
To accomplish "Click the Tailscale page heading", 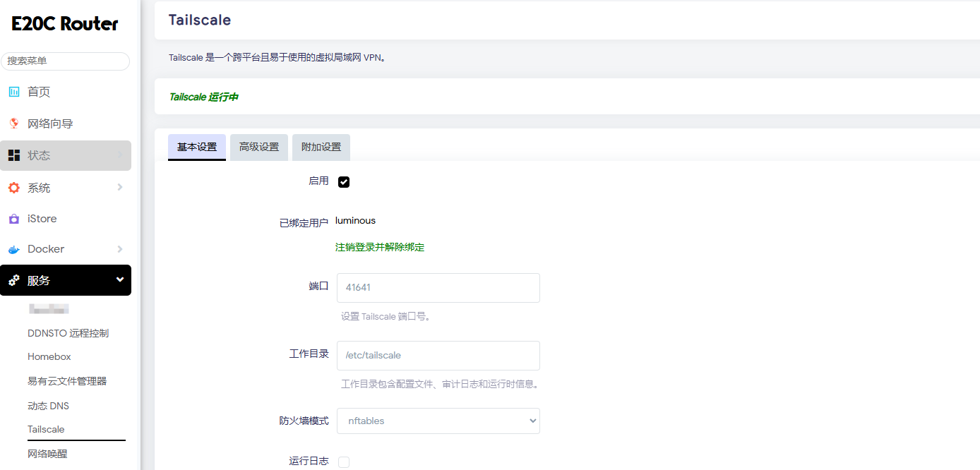I will point(200,20).
